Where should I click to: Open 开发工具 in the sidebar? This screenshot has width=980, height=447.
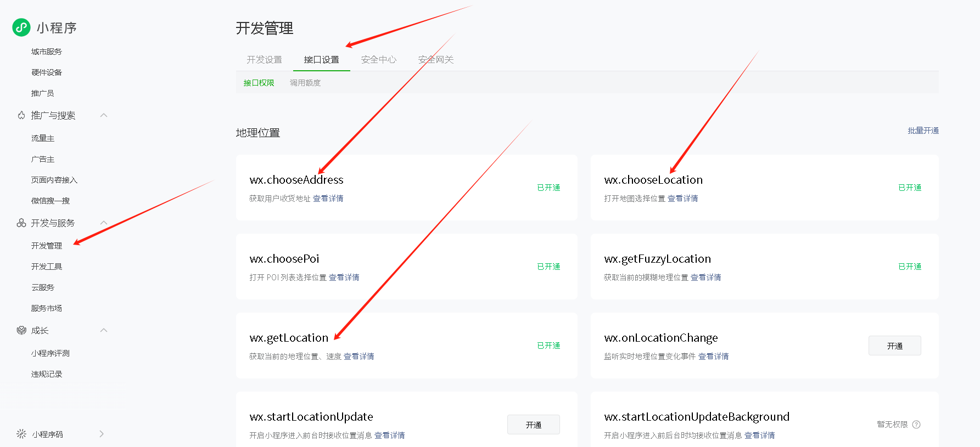point(47,267)
